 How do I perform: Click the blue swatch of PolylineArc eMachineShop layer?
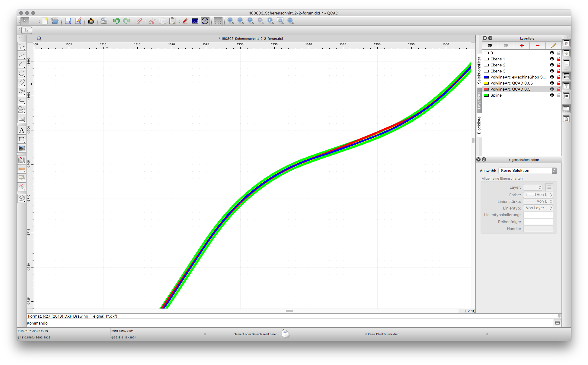tap(486, 77)
